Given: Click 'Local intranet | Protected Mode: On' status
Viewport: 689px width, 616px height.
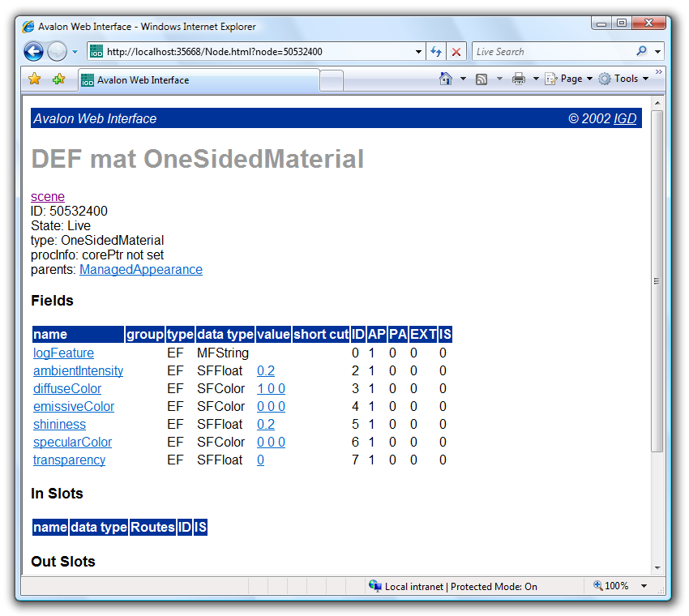Looking at the screenshot, I should (x=461, y=587).
